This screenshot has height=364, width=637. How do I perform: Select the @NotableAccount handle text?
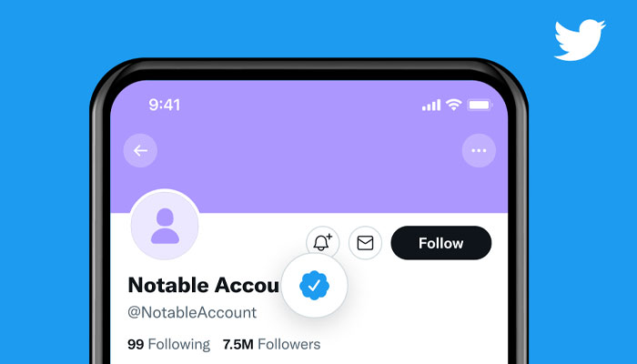tap(192, 312)
